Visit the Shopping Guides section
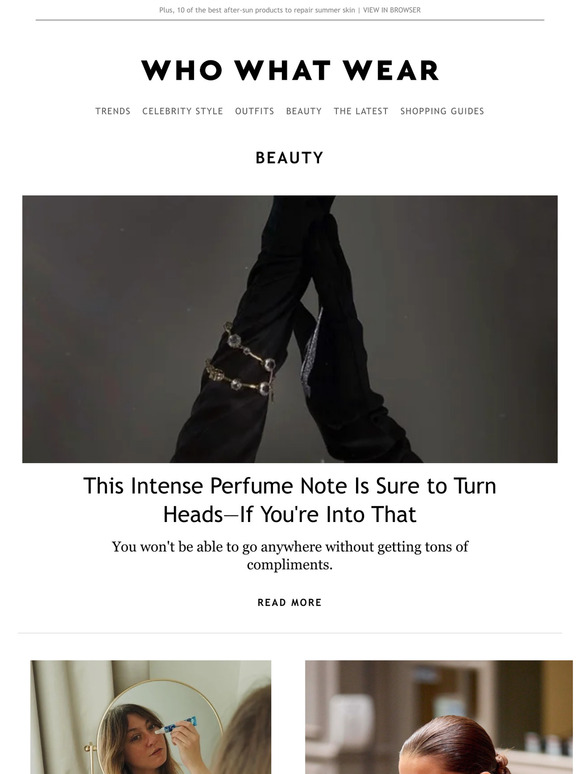580x774 pixels. pyautogui.click(x=442, y=111)
